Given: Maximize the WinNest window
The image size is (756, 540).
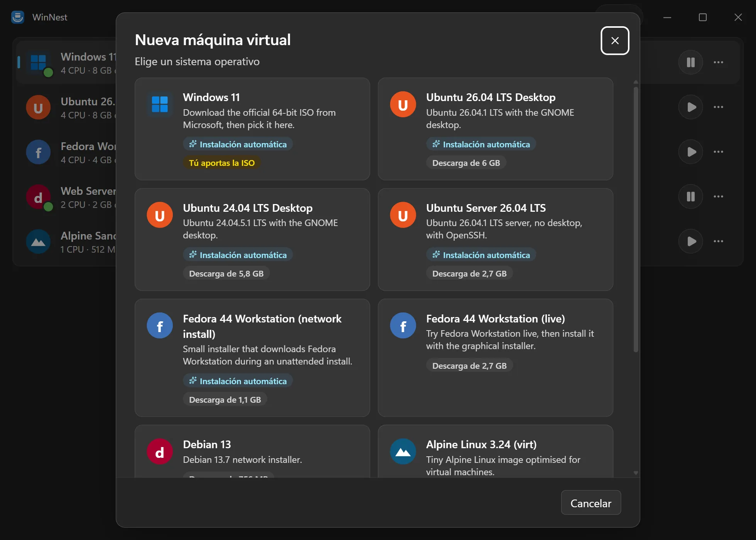Looking at the screenshot, I should (703, 17).
